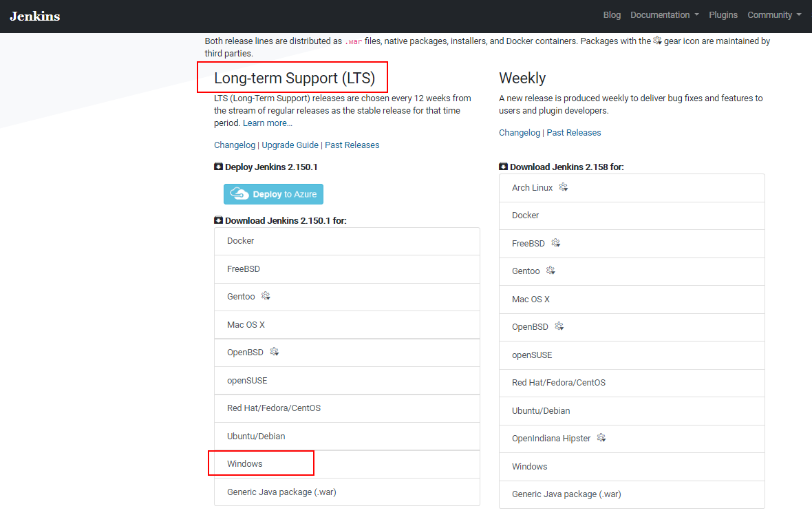
Task: Select Ubuntu/Debian under Weekly downloads
Action: click(632, 411)
